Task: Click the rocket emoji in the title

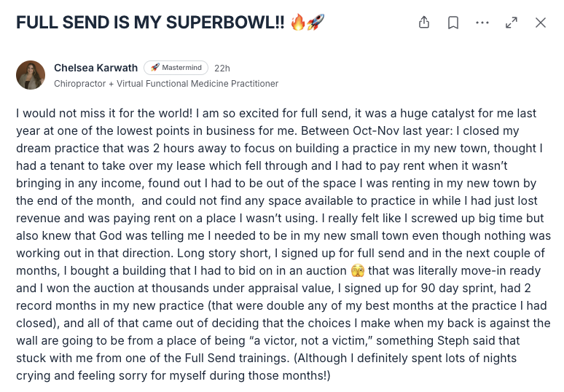Action: 316,23
